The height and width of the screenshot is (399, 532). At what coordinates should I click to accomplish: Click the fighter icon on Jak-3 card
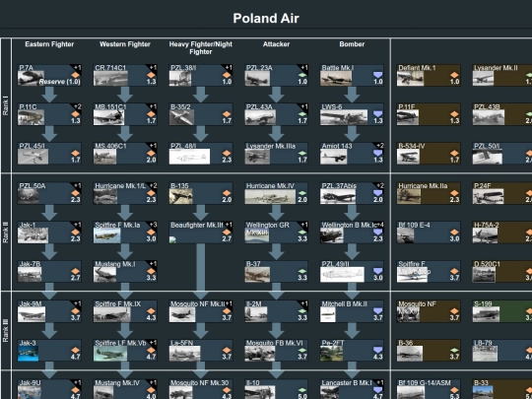75,350
